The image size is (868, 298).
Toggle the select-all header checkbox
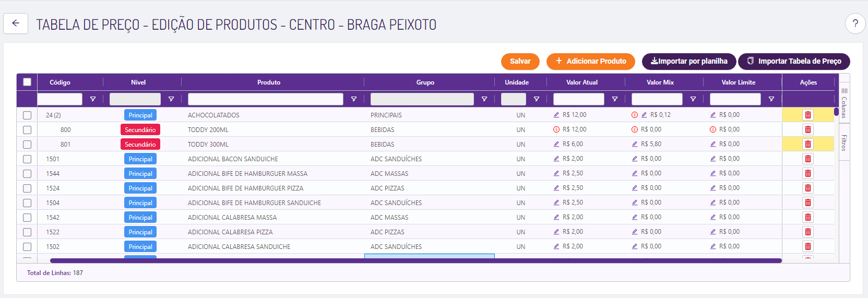pos(27,82)
